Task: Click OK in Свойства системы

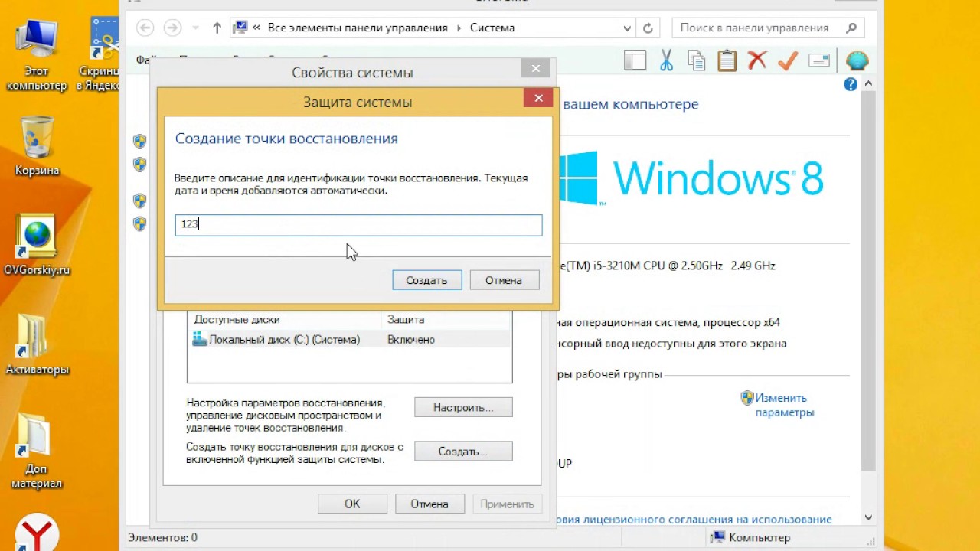Action: (352, 504)
